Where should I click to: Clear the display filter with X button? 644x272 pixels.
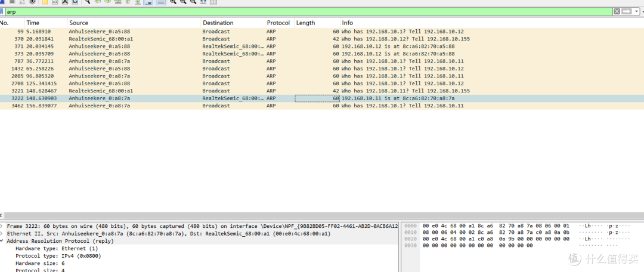(617, 11)
